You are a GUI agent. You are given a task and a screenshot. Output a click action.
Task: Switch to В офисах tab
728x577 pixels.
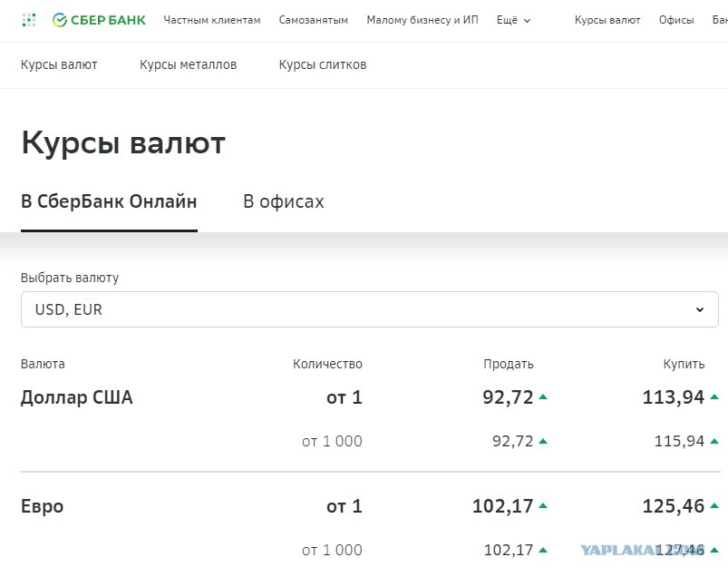284,201
